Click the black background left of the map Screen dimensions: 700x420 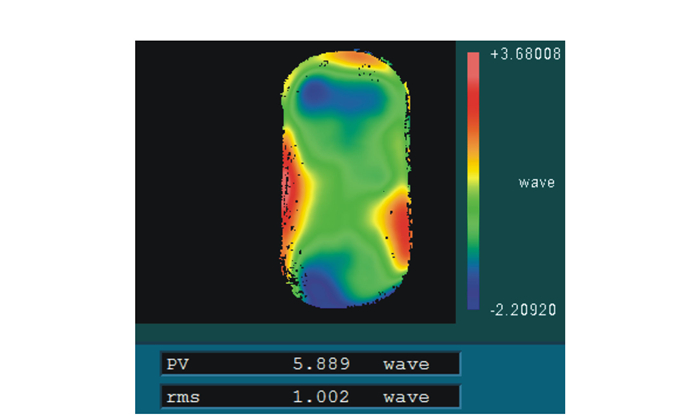click(x=200, y=180)
